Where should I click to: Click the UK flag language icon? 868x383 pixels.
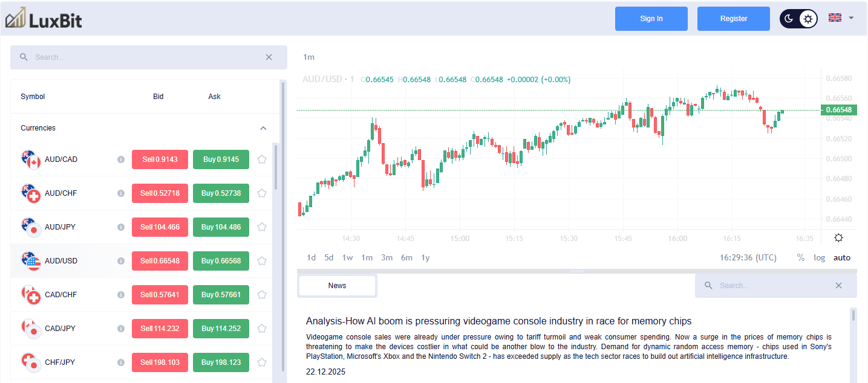coord(835,18)
